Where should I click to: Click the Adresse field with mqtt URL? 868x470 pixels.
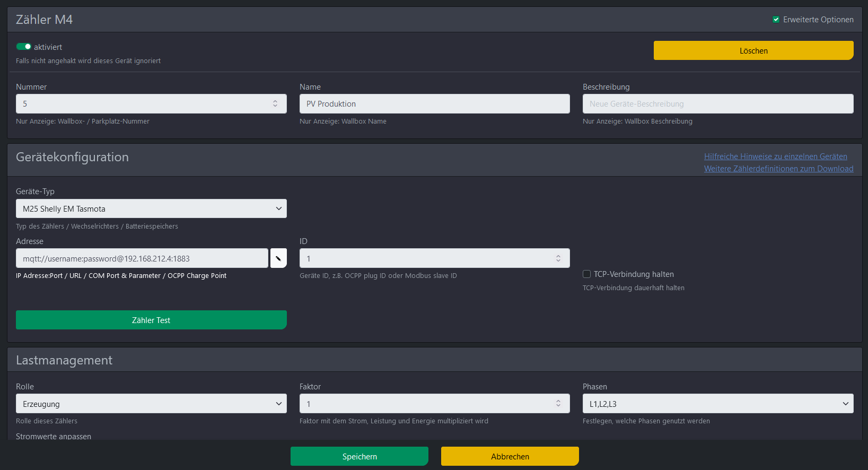click(x=142, y=258)
